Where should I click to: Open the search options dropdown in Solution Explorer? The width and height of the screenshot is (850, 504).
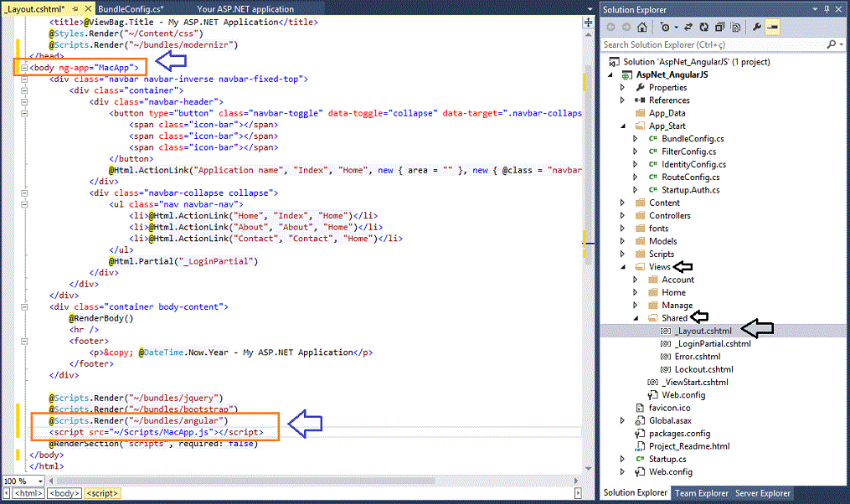tap(841, 44)
